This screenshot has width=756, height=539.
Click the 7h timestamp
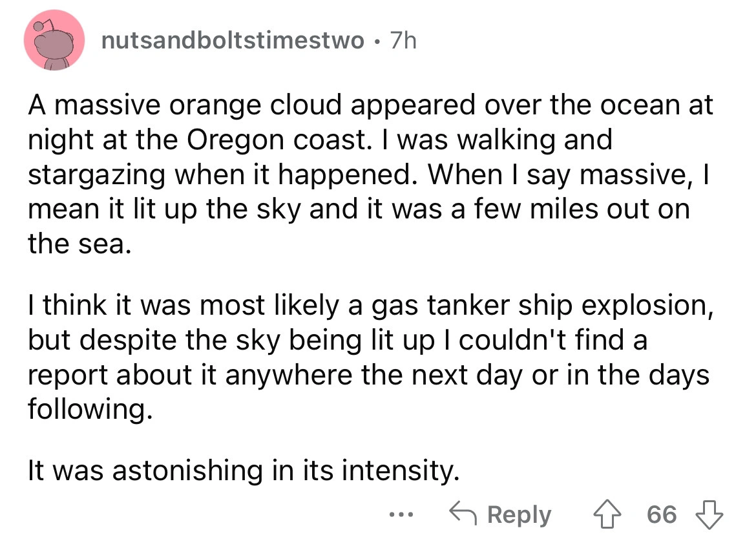coord(404,42)
